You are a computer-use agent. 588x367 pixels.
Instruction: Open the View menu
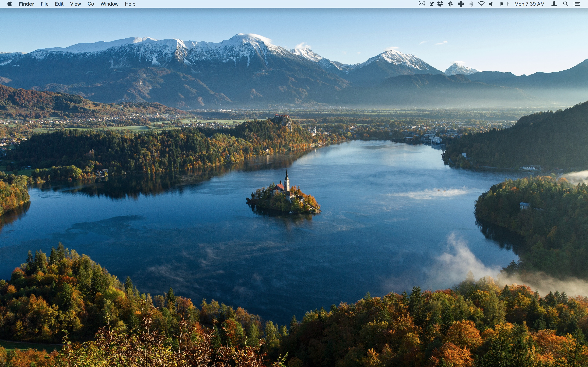pyautogui.click(x=75, y=4)
